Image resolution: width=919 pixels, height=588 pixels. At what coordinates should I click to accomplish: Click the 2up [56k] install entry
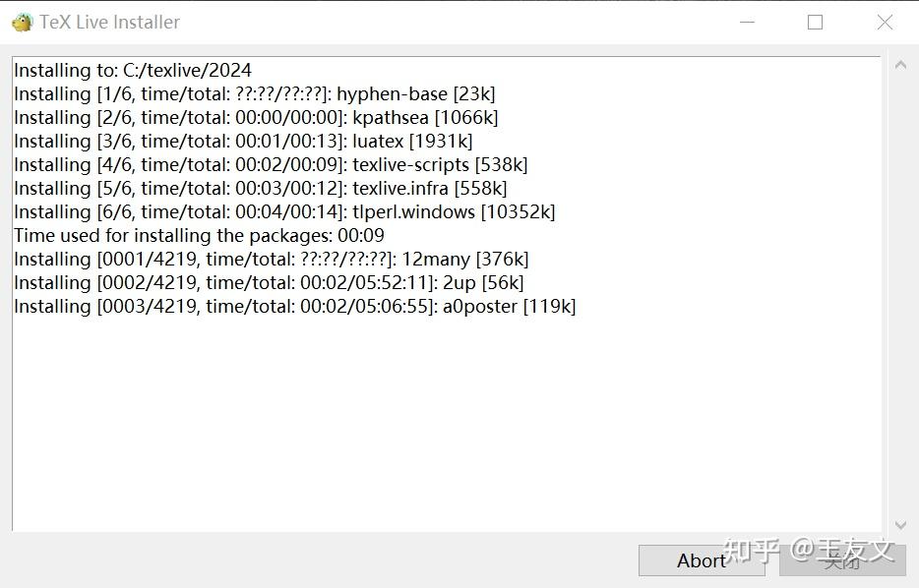coord(269,283)
